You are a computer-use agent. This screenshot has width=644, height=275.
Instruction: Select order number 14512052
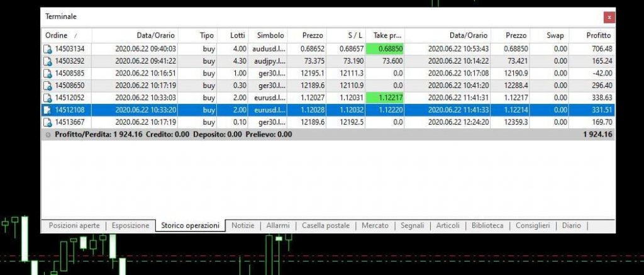point(70,98)
